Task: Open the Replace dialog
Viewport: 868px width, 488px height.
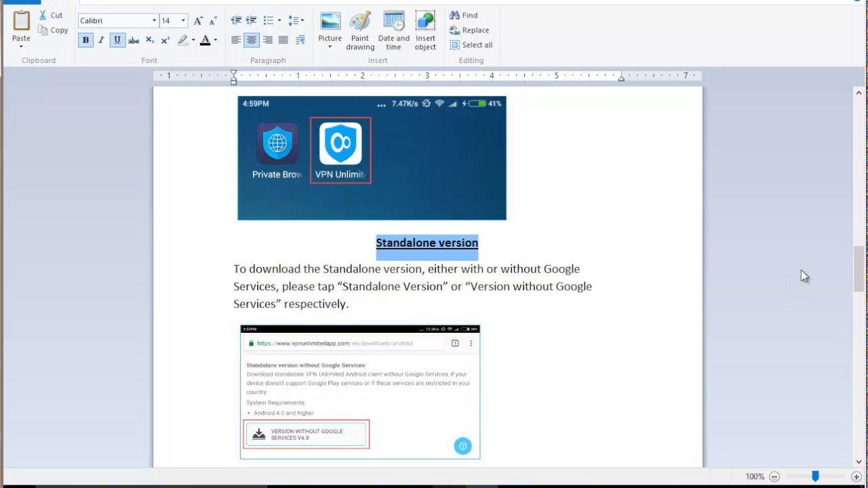Action: [x=469, y=30]
